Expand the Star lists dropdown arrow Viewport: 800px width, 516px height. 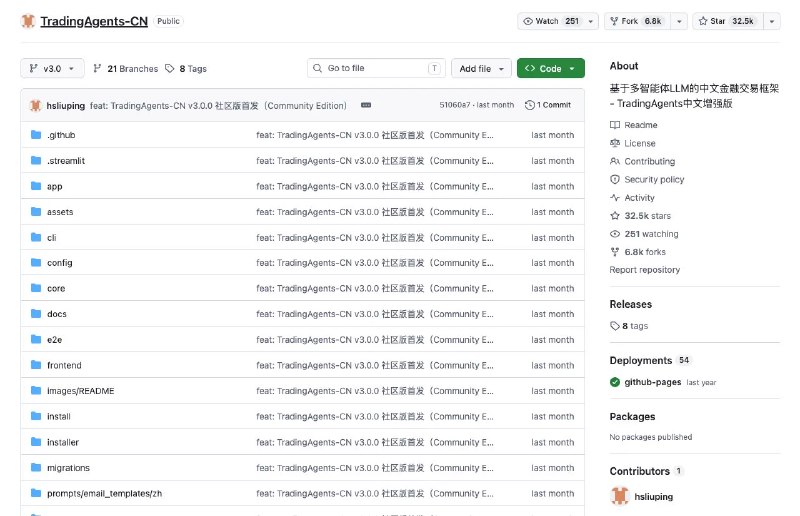click(x=772, y=21)
